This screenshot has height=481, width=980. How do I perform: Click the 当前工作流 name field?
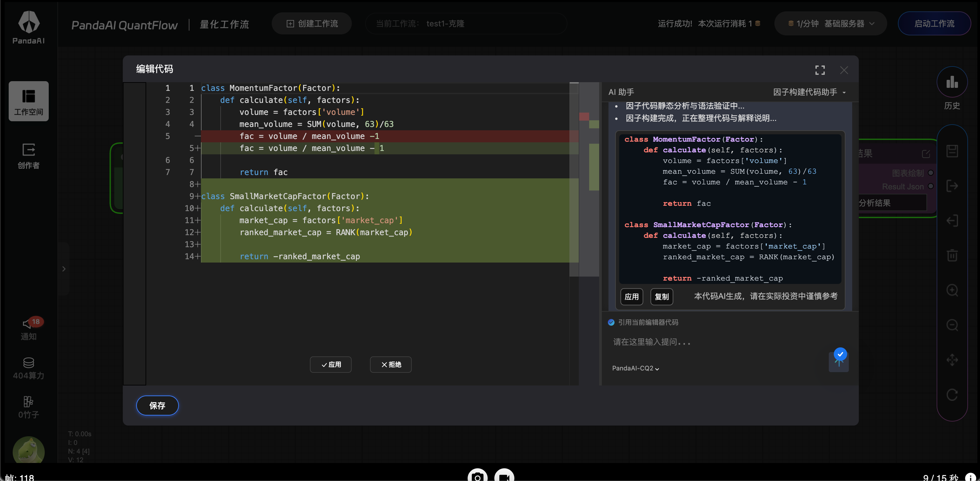click(x=466, y=24)
